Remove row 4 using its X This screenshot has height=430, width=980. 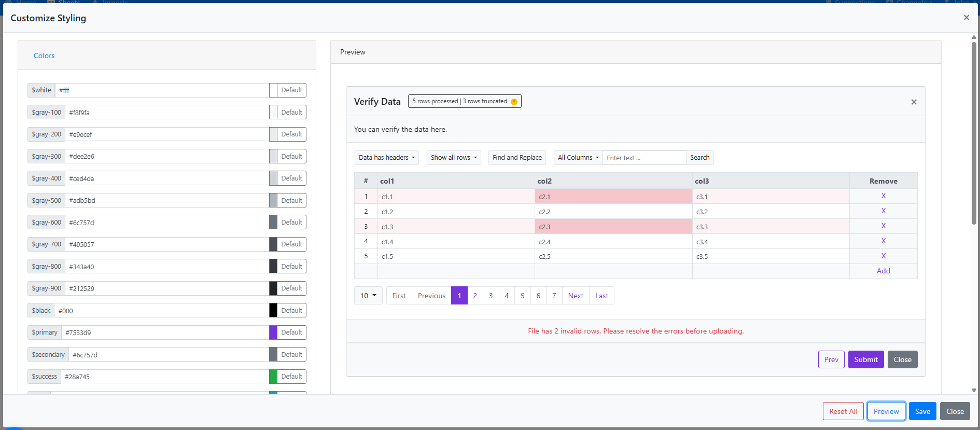[883, 241]
